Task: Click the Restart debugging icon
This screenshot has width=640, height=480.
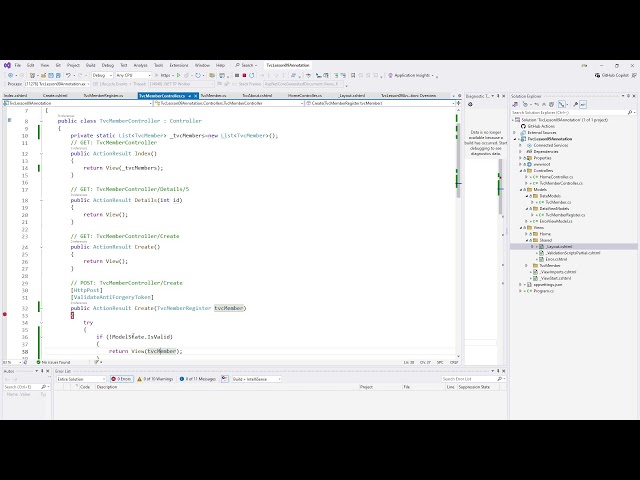Action: [x=251, y=76]
